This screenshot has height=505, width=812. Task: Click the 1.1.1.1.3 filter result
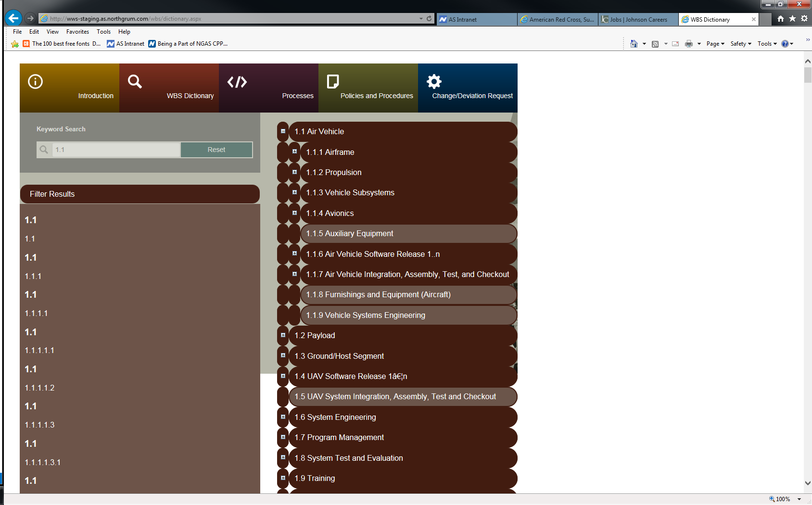(39, 425)
